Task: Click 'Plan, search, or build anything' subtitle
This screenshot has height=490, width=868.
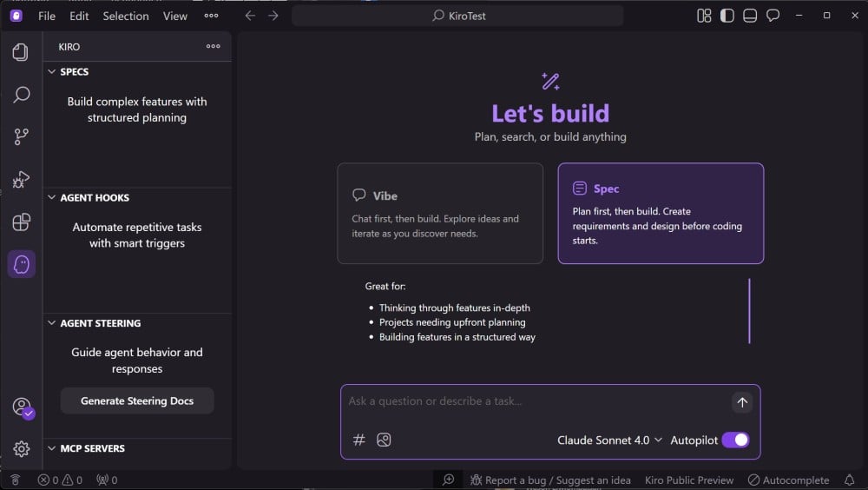Action: (550, 137)
